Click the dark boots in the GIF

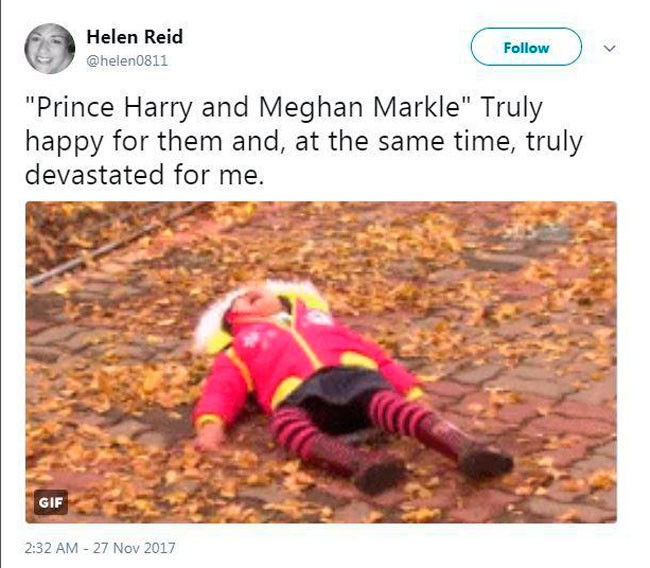[435, 466]
